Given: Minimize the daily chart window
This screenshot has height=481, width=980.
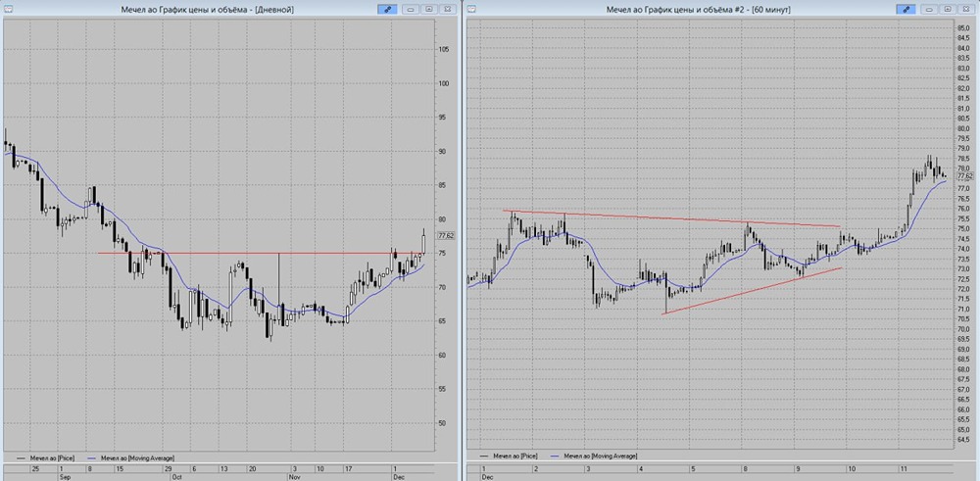Looking at the screenshot, I should point(411,9).
